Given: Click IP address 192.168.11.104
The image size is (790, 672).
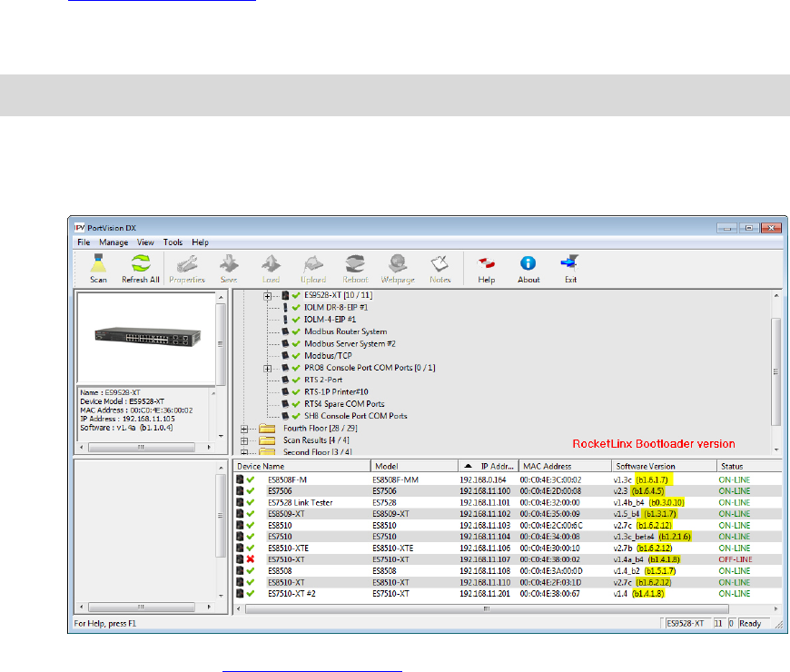Looking at the screenshot, I should 485,537.
